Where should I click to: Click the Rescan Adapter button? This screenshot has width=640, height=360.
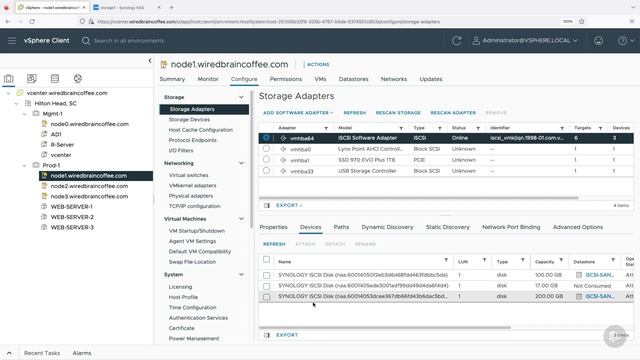tap(453, 113)
